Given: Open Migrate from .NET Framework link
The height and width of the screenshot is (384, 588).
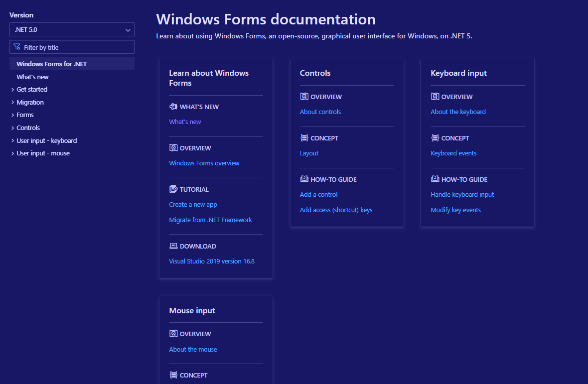Looking at the screenshot, I should click(x=210, y=220).
